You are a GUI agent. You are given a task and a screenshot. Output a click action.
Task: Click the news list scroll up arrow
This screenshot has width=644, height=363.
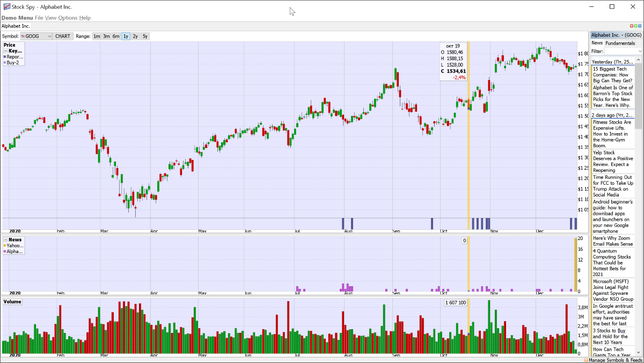(639, 61)
